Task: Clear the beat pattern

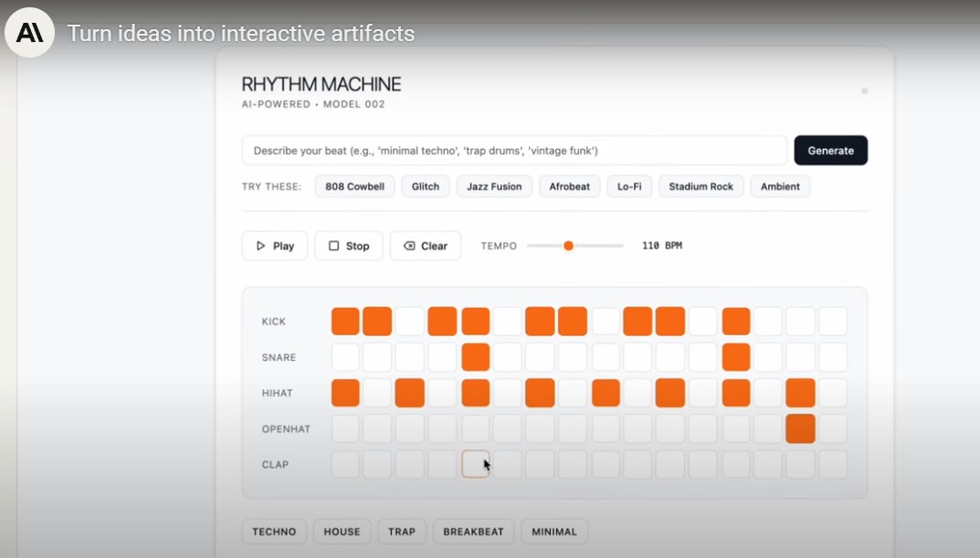Action: pos(425,246)
